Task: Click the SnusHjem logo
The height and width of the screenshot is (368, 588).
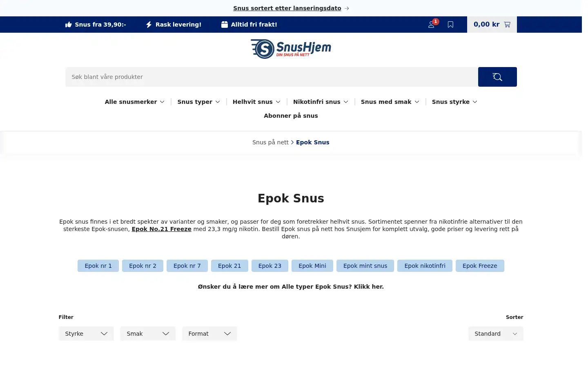Action: (x=291, y=49)
